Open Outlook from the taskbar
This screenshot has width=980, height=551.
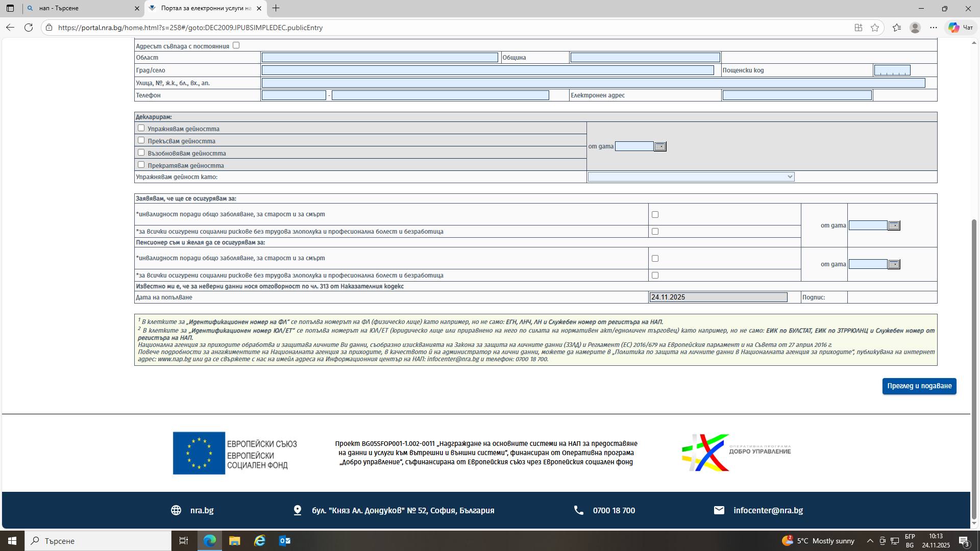[x=285, y=541]
